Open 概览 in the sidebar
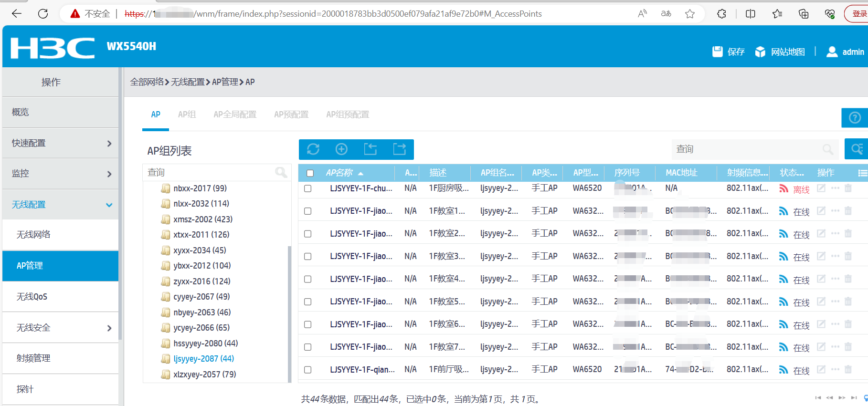868x406 pixels. pos(60,112)
